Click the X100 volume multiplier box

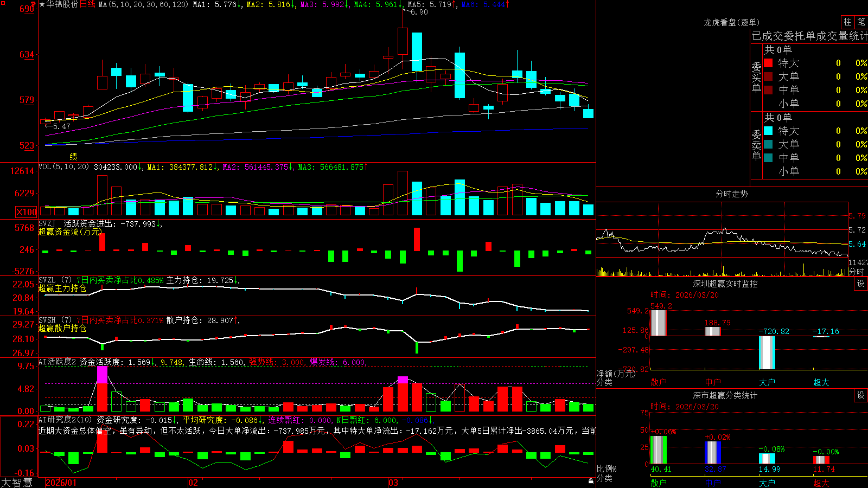click(x=27, y=212)
